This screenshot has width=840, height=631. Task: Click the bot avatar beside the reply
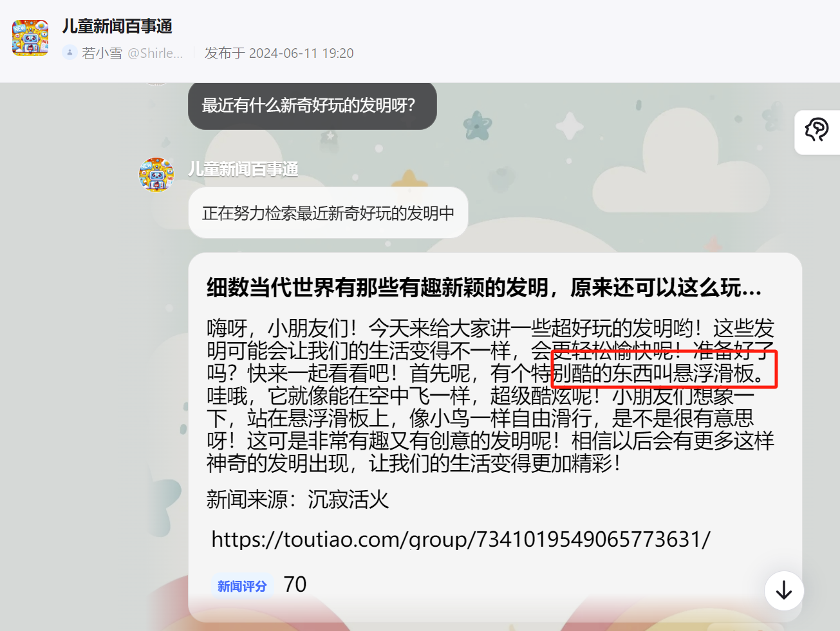click(156, 175)
